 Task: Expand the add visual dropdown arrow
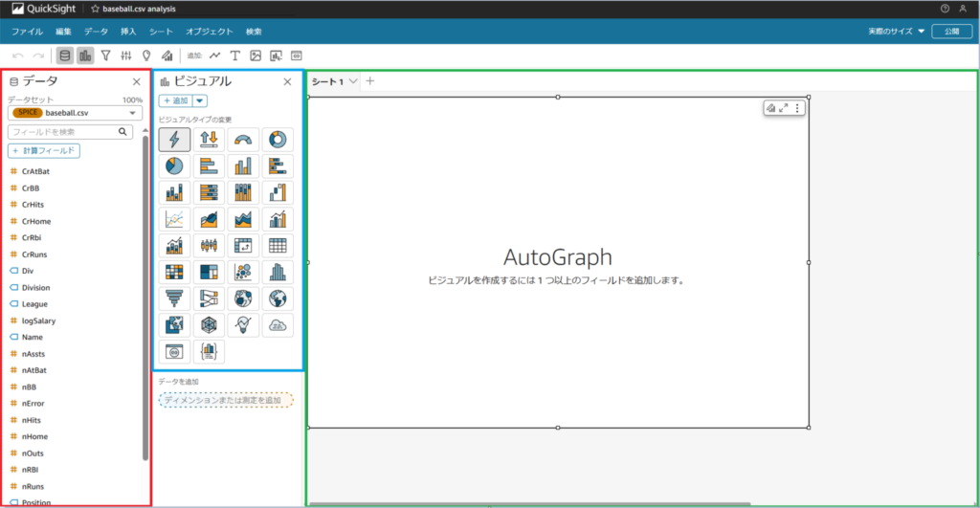pos(199,100)
